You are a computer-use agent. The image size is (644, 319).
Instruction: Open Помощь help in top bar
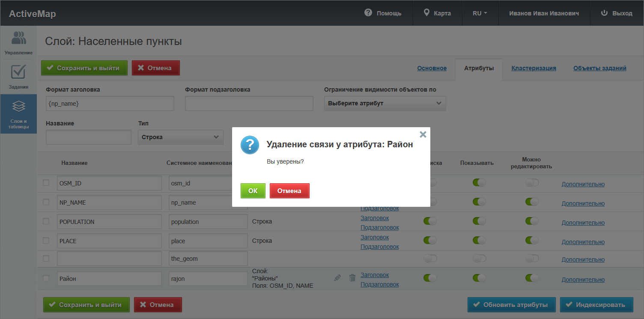tap(383, 13)
